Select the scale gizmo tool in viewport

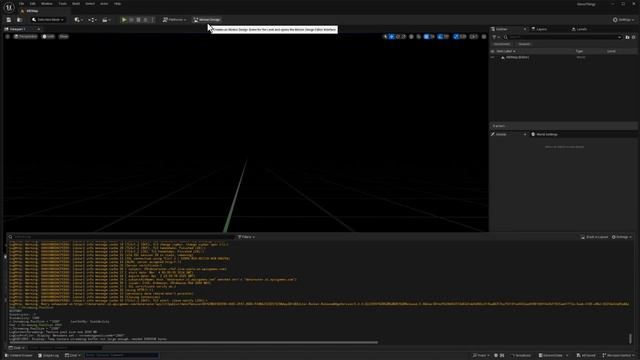[x=404, y=37]
